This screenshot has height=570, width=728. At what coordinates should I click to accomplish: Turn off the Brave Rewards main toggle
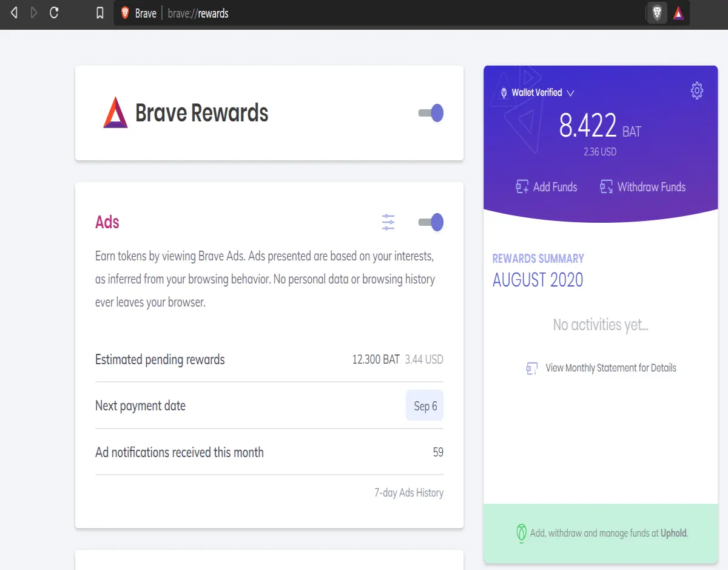coord(431,113)
